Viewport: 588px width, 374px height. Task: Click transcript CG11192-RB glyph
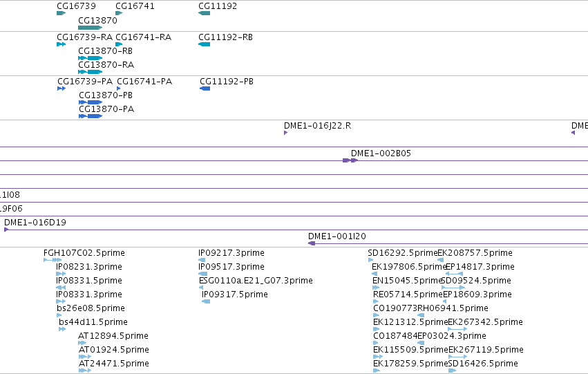pos(204,44)
